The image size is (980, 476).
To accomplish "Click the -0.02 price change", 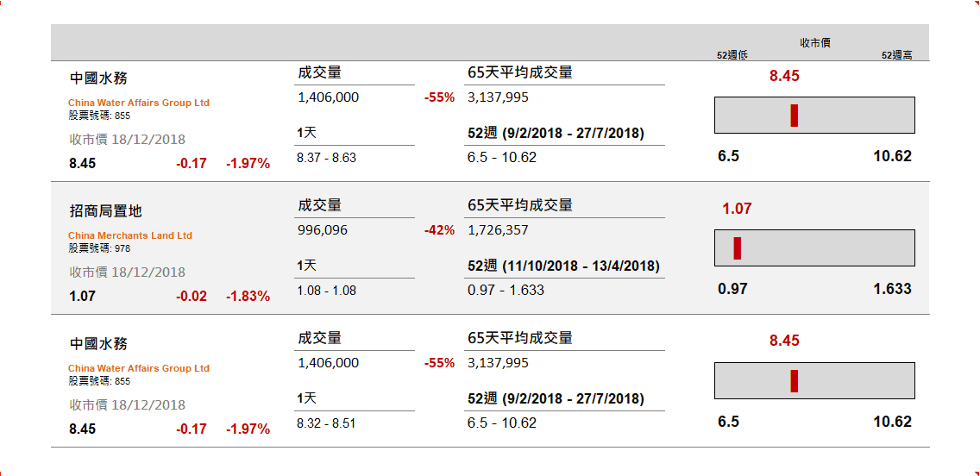I will 192,296.
